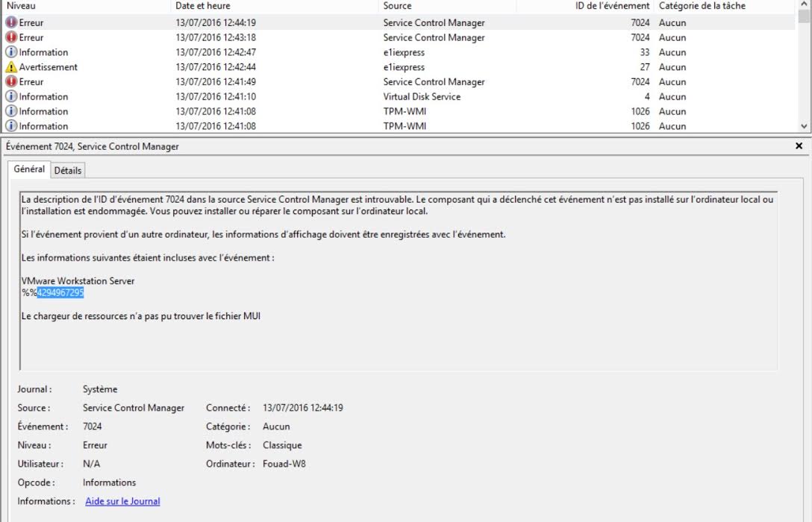812x522 pixels.
Task: Click the error icon of the 12:41:49 event
Action: (x=11, y=82)
